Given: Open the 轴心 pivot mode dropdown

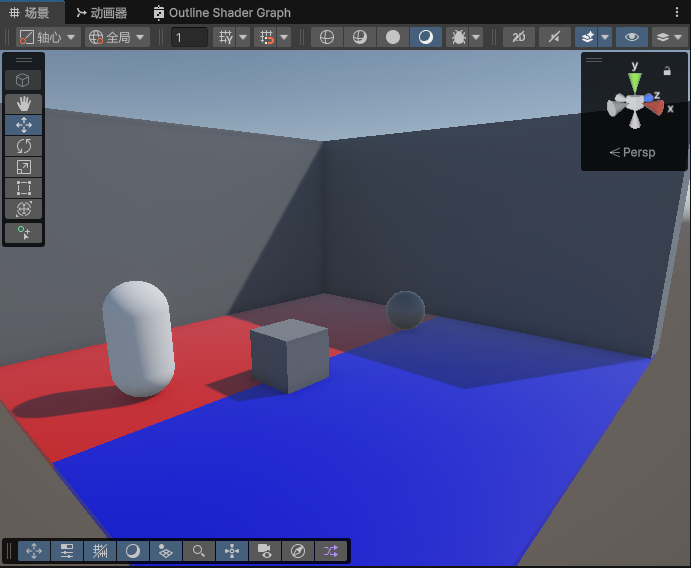Looking at the screenshot, I should pyautogui.click(x=48, y=37).
